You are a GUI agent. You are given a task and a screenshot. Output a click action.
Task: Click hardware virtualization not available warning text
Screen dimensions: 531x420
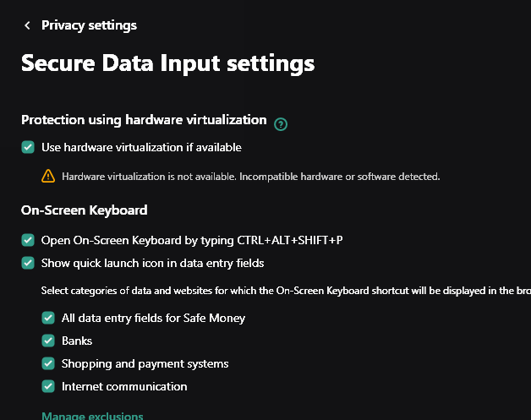250,177
